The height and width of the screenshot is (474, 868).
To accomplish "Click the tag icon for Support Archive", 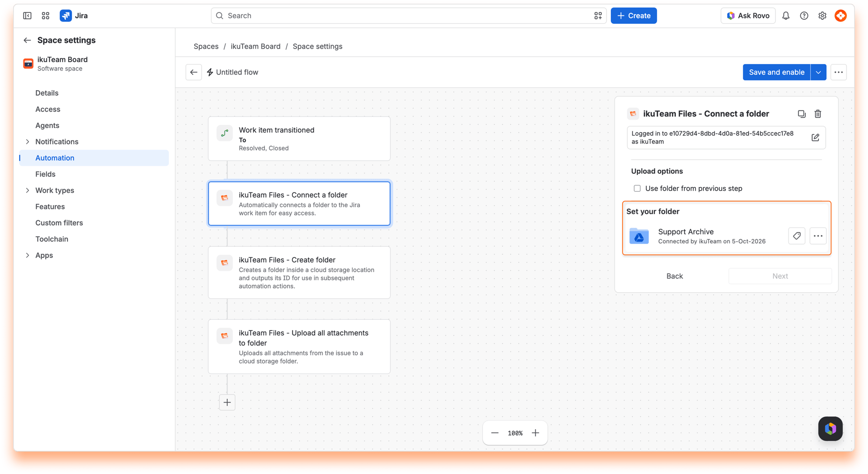I will 796,236.
